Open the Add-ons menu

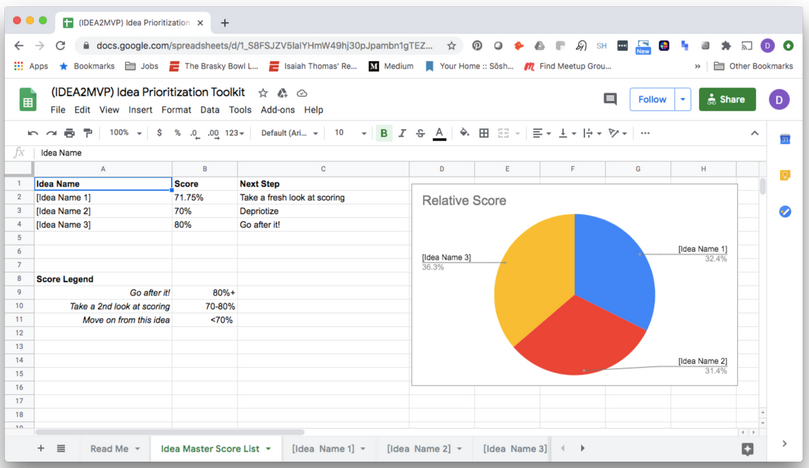point(278,110)
